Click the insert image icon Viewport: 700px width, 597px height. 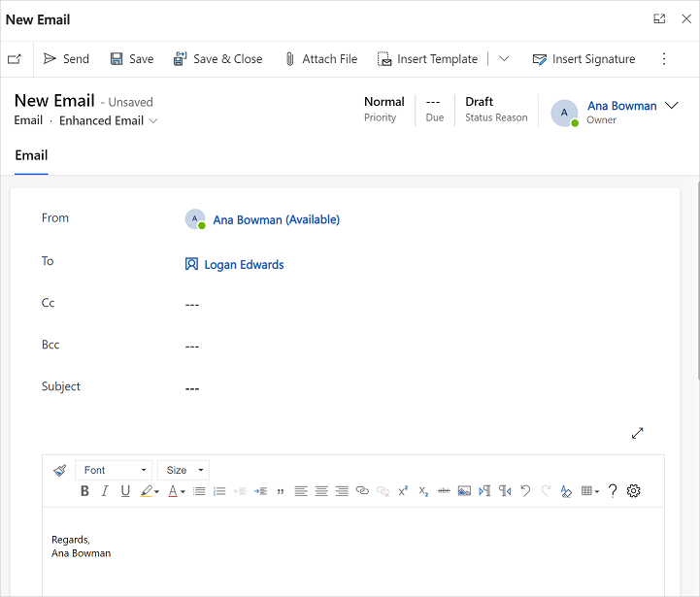click(x=464, y=491)
